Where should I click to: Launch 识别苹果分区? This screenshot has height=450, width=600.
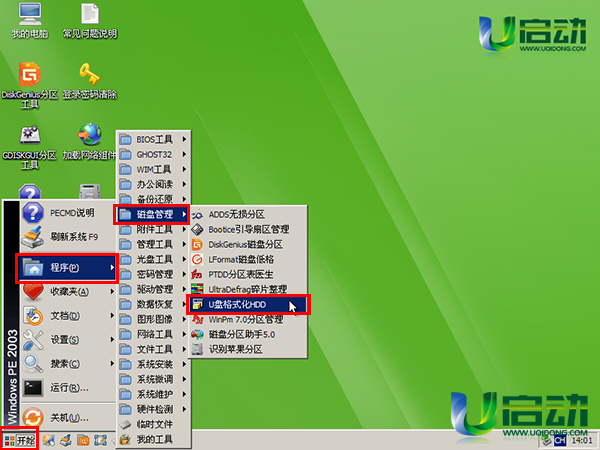(248, 349)
